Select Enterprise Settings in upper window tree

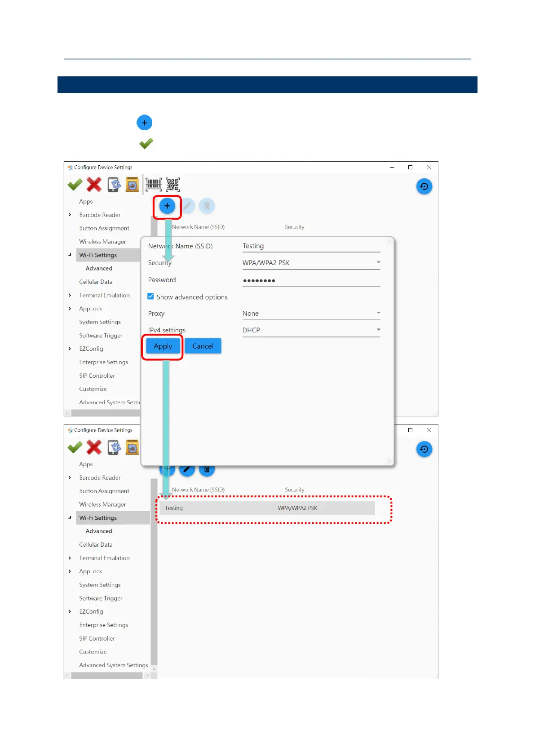pyautogui.click(x=103, y=362)
